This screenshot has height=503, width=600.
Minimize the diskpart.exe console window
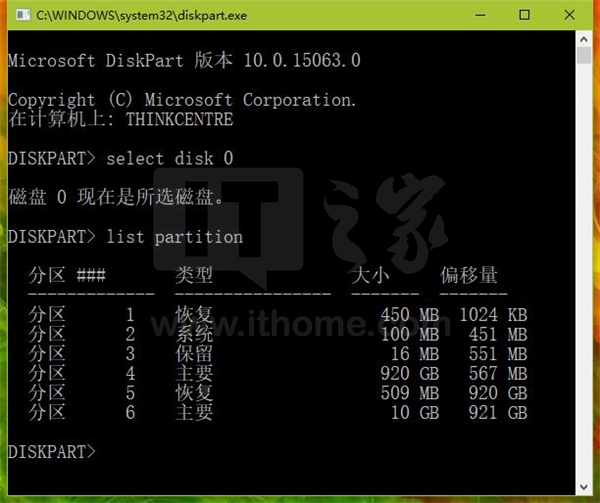coord(471,16)
